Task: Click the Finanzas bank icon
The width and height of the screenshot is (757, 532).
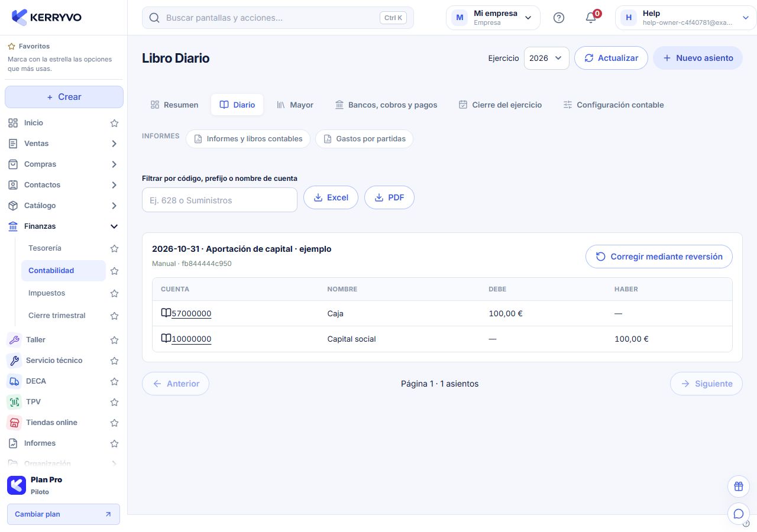Action: 13,226
